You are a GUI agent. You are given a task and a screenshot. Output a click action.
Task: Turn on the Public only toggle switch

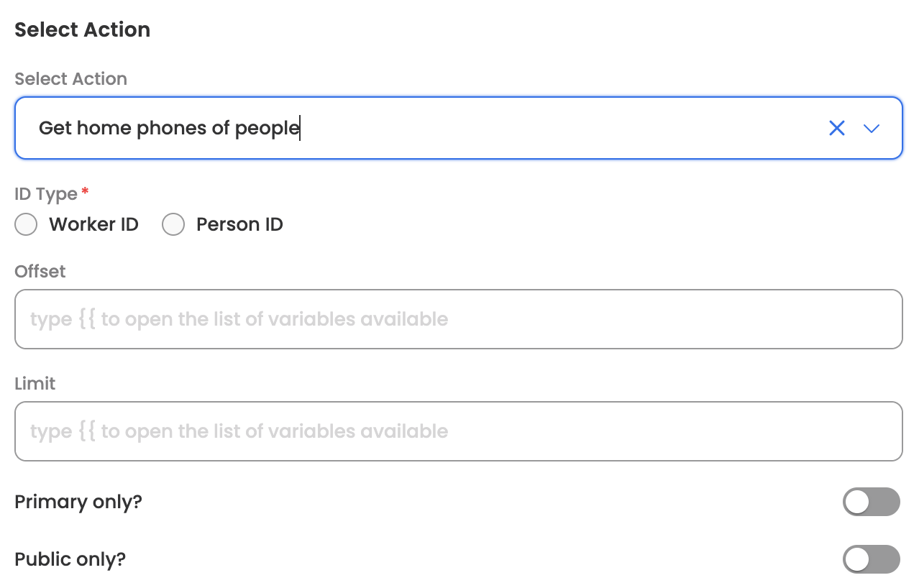[x=871, y=559]
